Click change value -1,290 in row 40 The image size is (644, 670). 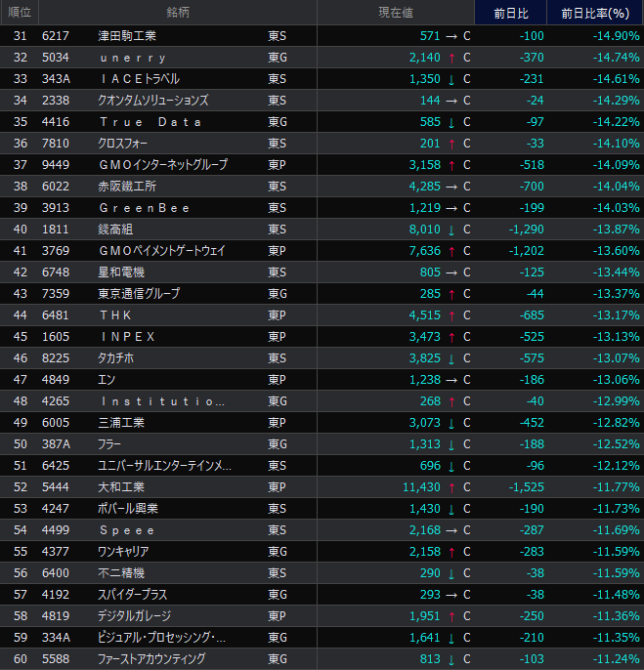pyautogui.click(x=527, y=230)
